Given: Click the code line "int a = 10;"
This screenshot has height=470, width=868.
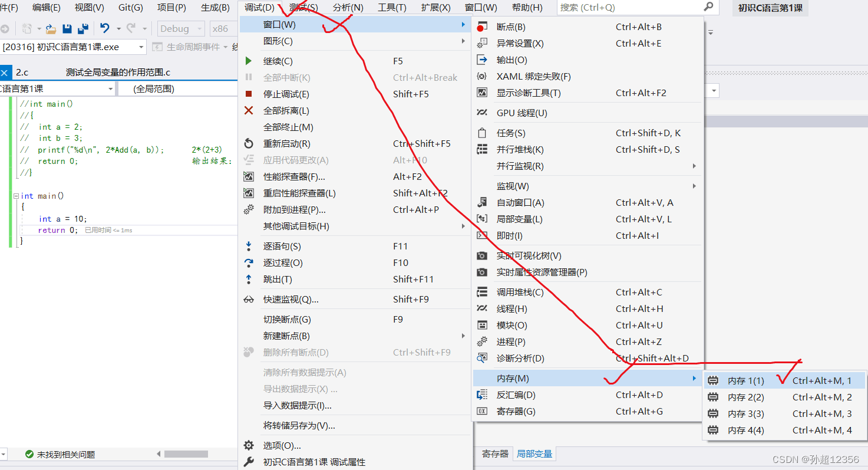Looking at the screenshot, I should 62,219.
